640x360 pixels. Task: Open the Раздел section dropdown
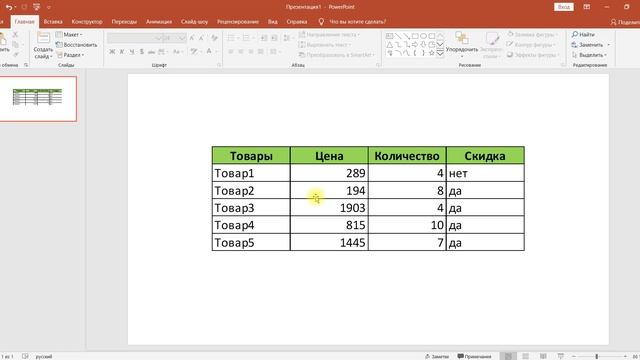coord(70,55)
